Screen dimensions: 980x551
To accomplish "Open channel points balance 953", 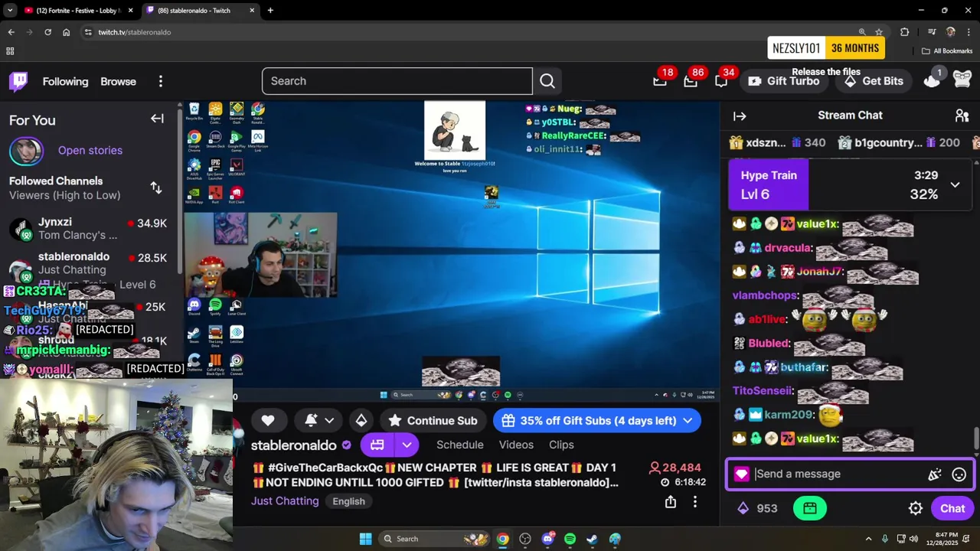I will (x=757, y=508).
